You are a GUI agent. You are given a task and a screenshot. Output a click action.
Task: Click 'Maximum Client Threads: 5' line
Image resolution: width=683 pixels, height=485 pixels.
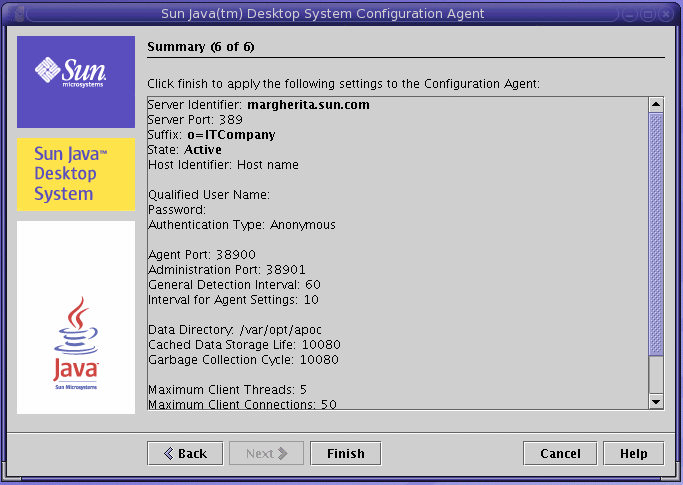(227, 390)
